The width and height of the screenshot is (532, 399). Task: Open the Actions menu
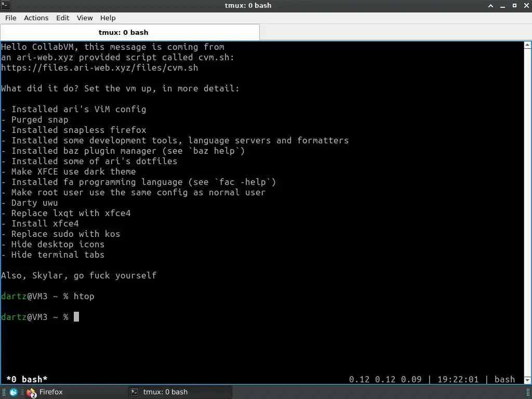click(x=36, y=18)
